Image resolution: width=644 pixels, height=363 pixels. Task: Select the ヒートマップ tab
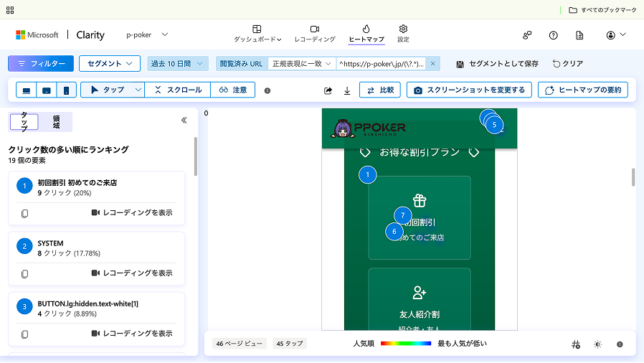366,34
